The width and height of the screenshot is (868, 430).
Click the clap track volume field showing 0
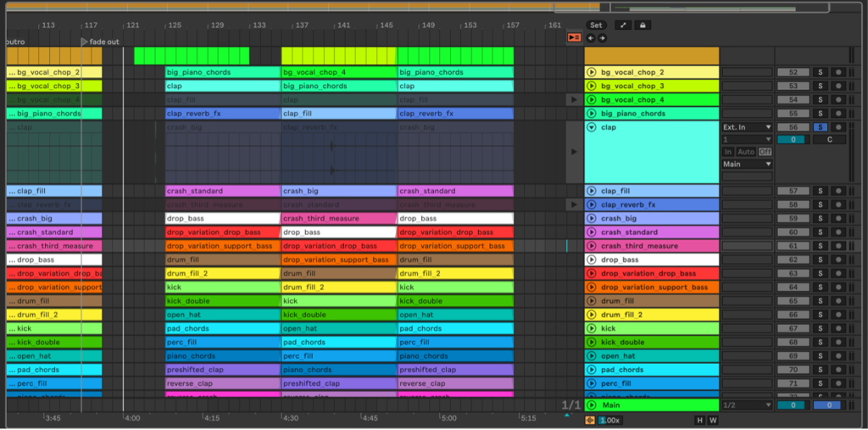[793, 139]
